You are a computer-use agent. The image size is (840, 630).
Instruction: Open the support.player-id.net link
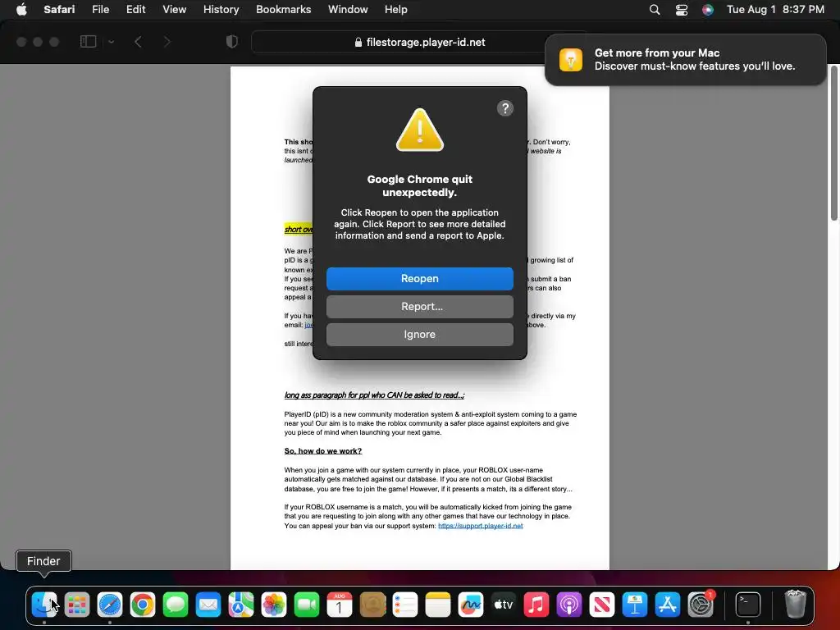coord(481,526)
